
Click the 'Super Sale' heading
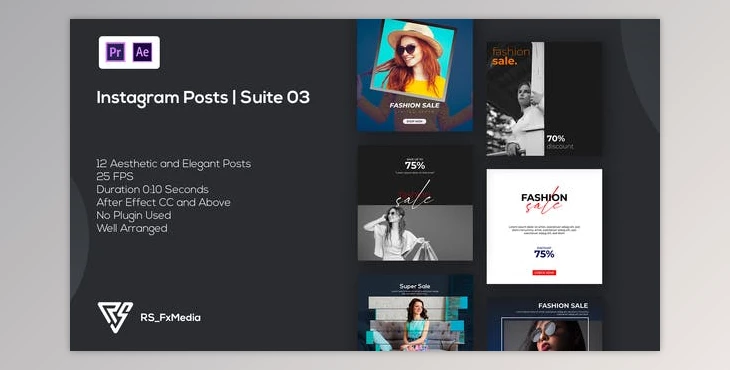click(415, 286)
